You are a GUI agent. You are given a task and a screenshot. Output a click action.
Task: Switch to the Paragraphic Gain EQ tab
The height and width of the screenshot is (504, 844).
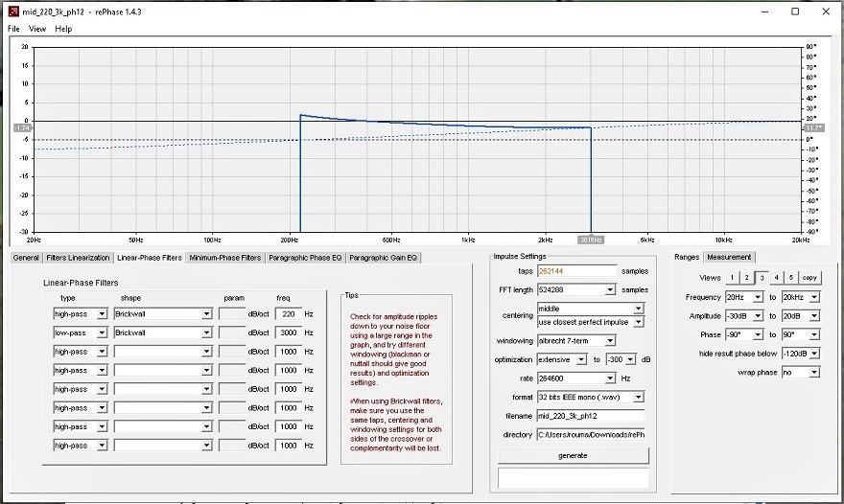[384, 258]
